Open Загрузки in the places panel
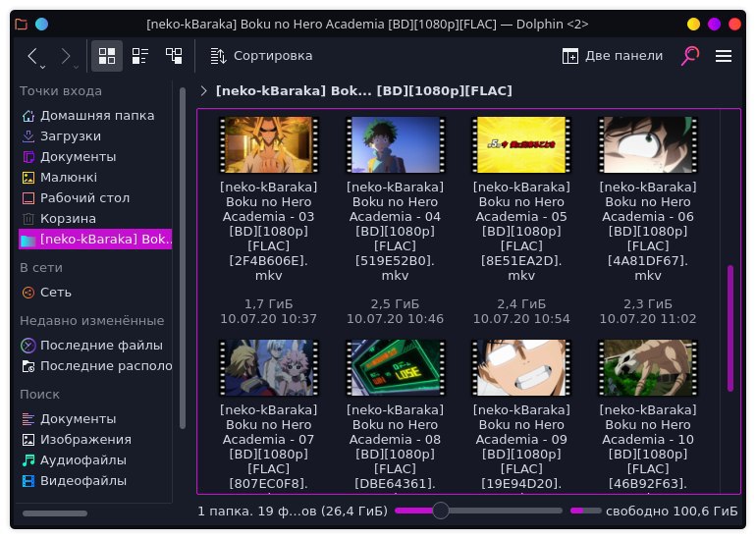Viewport: 756px width, 539px height. point(95,136)
